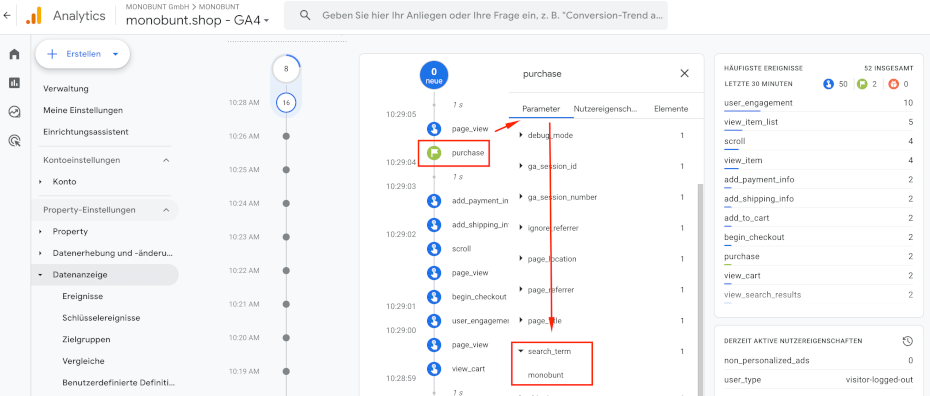
Task: Expand the ga_session_id parameter
Action: tap(521, 166)
